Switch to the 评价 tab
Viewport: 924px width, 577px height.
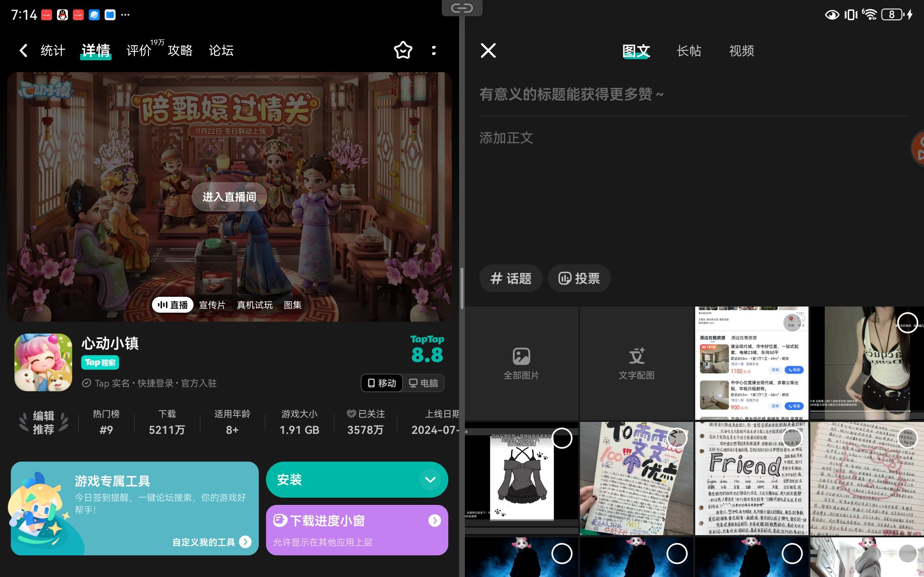point(139,50)
